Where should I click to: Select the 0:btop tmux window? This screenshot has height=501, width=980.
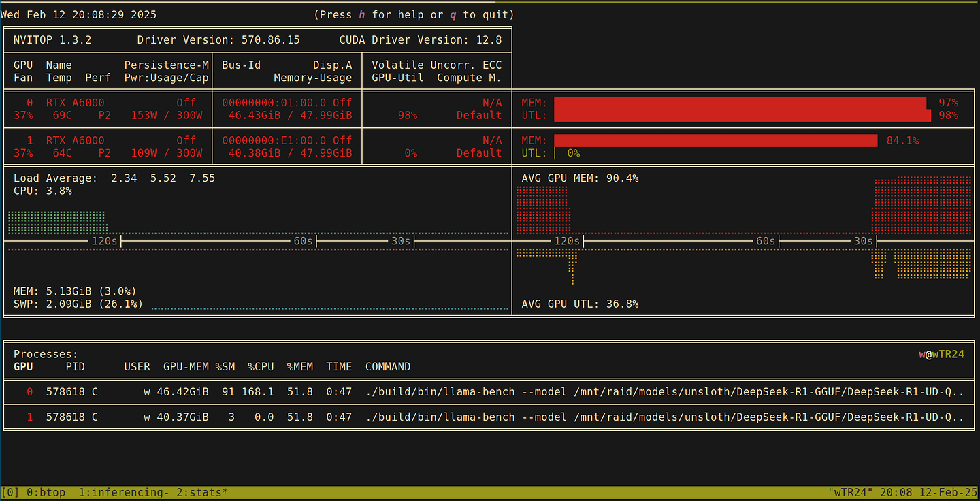point(45,492)
